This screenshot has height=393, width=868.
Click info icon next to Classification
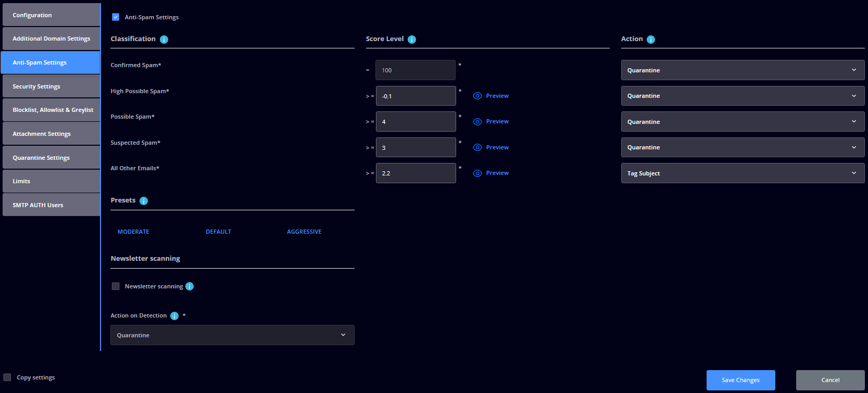click(164, 40)
